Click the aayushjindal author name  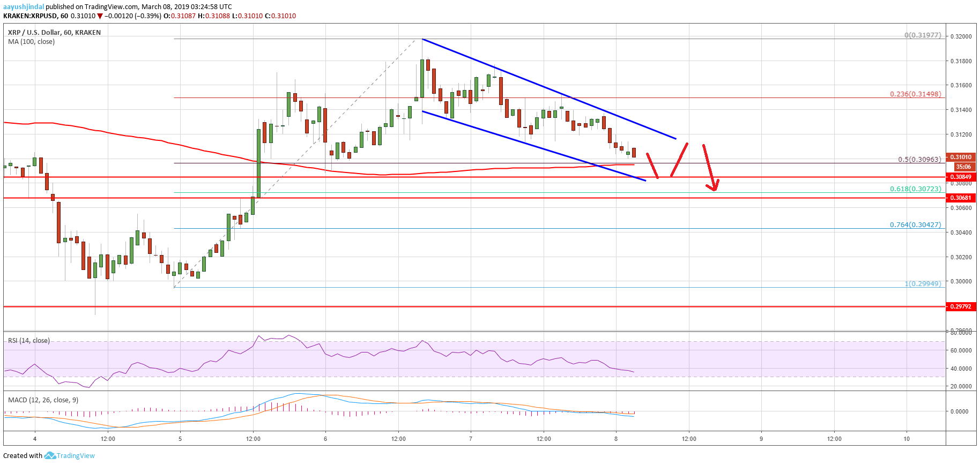[x=24, y=7]
